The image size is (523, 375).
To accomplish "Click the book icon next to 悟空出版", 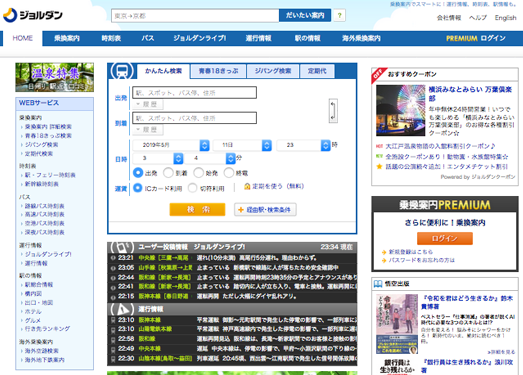I will [378, 284].
